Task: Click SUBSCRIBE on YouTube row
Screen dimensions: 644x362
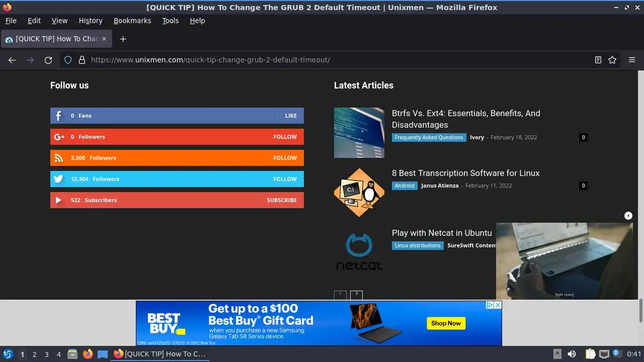Action: (282, 200)
